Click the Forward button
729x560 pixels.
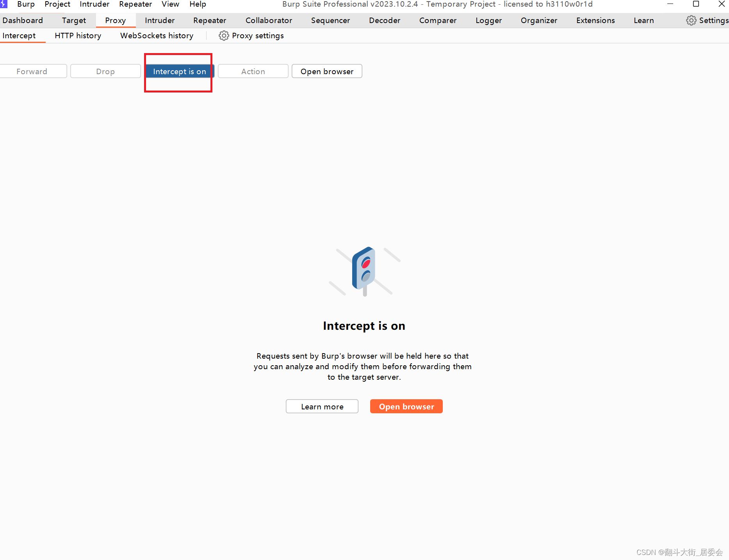coord(33,71)
